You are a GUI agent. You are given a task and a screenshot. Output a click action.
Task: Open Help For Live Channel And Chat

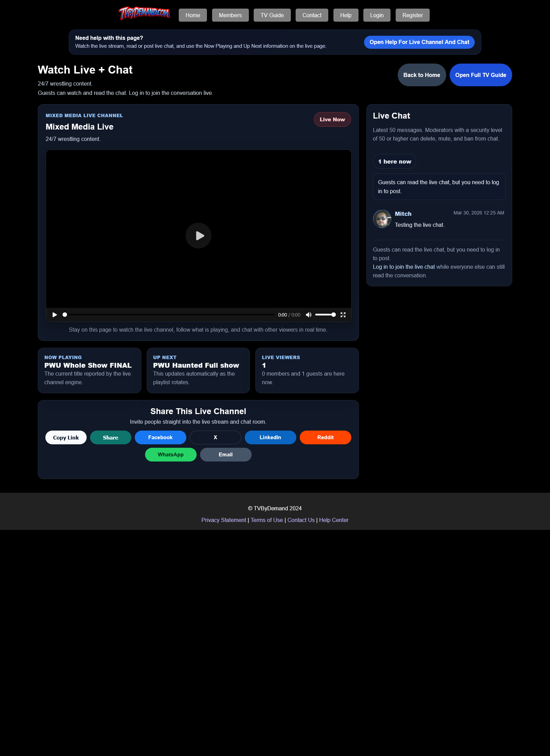tap(419, 42)
